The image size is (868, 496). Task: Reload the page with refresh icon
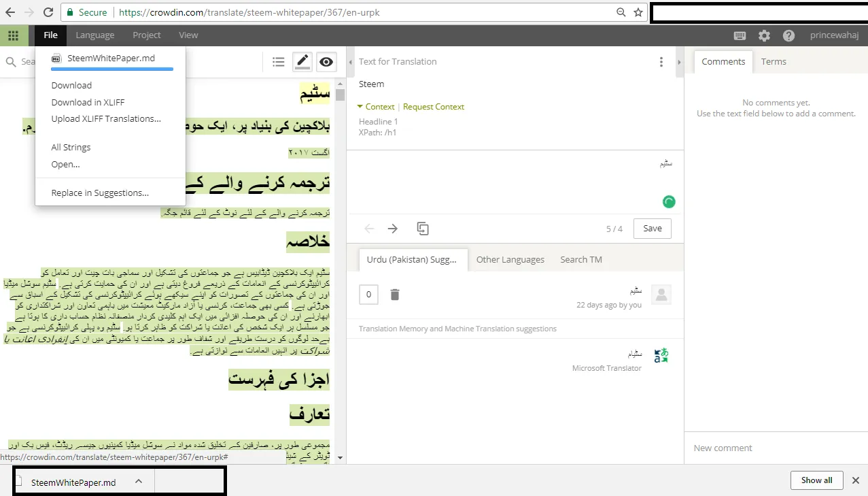(x=48, y=12)
